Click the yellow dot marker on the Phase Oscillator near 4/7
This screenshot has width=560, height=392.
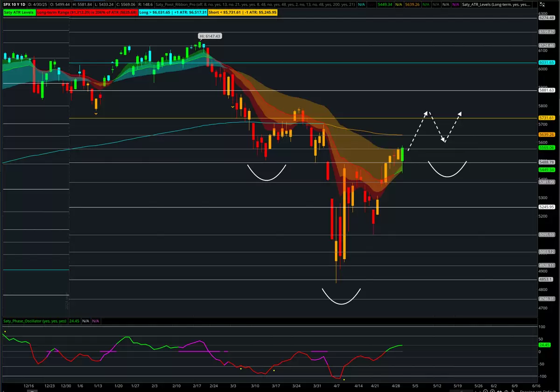(x=344, y=379)
